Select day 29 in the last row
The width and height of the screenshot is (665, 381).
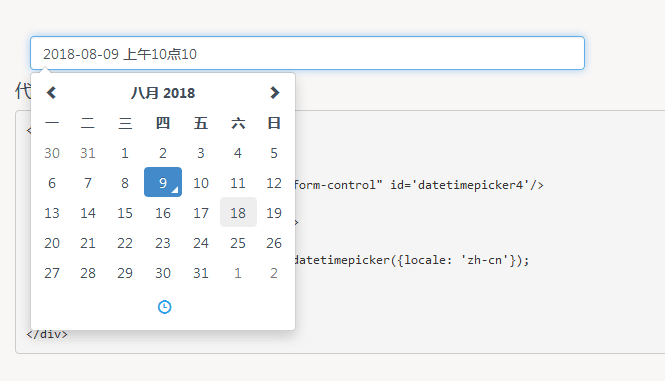(x=125, y=273)
